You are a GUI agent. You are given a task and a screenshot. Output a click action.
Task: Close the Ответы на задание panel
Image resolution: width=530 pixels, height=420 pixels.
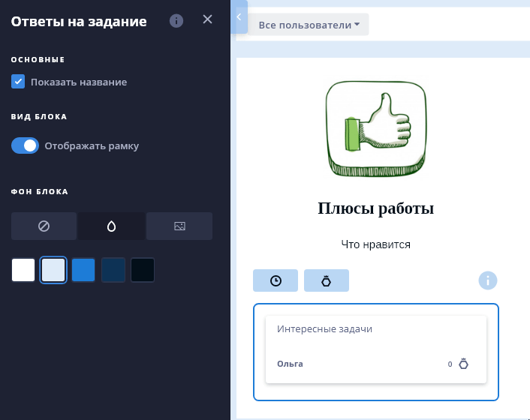pos(207,19)
